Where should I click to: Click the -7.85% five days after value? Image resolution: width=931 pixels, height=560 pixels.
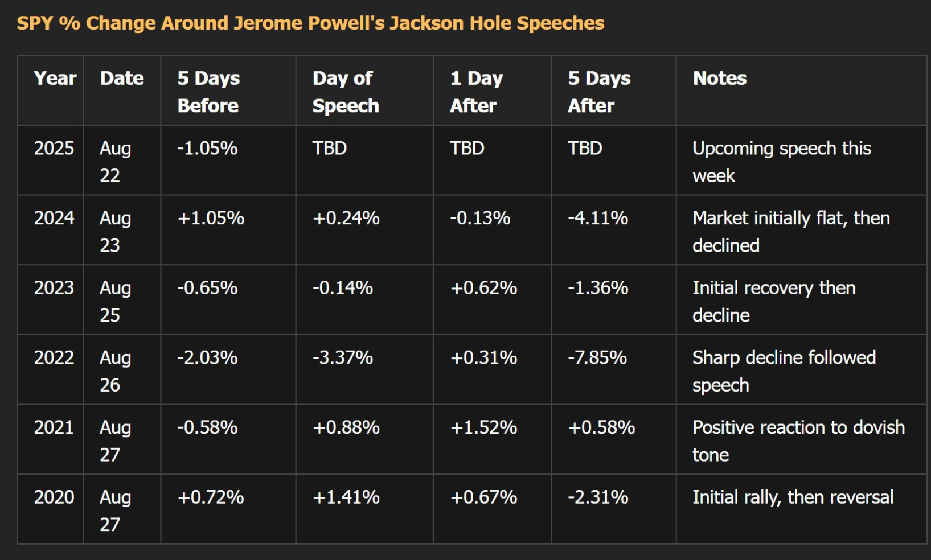click(597, 357)
